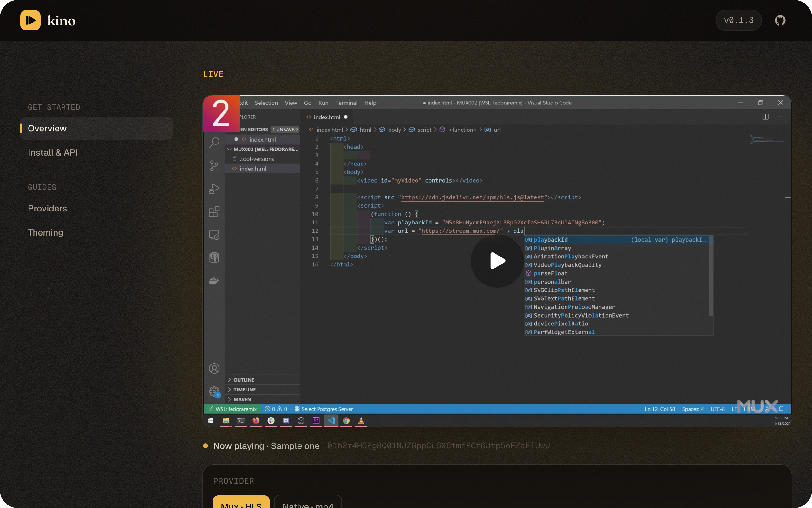Click Ln 12, Col 58 in status bar
This screenshot has height=508, width=812.
pos(660,409)
